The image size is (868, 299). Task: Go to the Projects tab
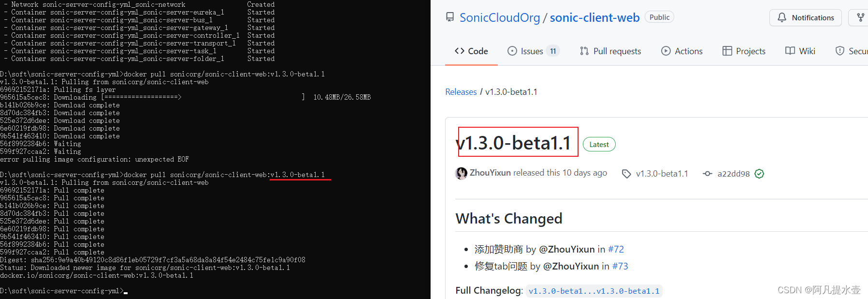(744, 51)
